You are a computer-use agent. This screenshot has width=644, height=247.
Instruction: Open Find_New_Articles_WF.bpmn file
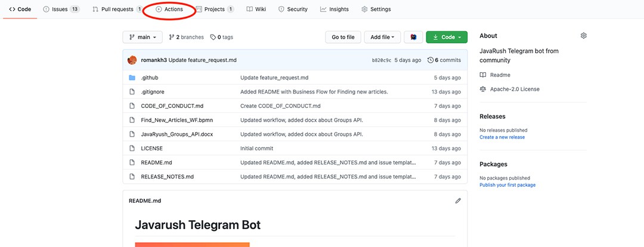click(177, 120)
